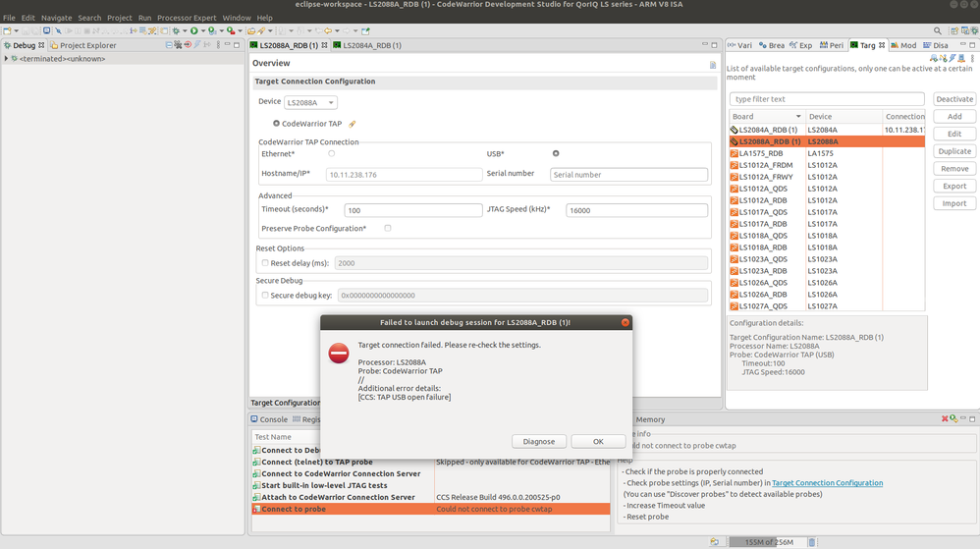Click the Board column sort arrow
This screenshot has width=980, height=549.
[798, 116]
